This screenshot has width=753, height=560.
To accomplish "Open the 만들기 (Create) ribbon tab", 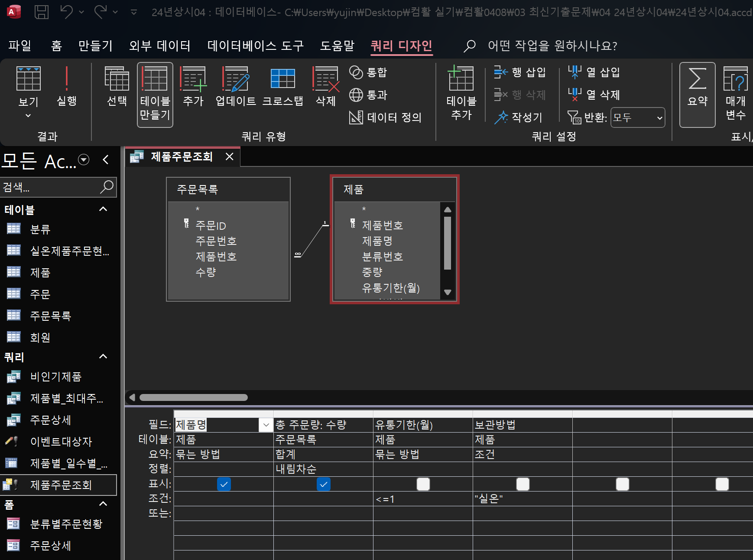I will (95, 46).
